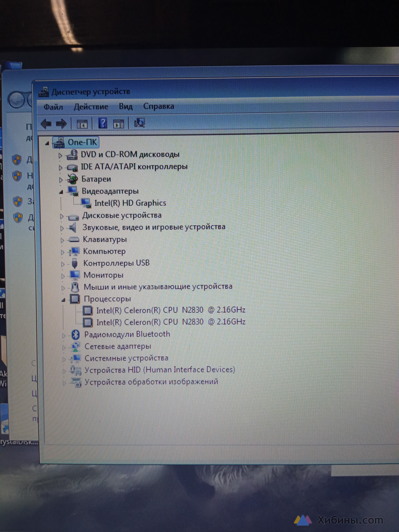Click the Компьютер category icon
399x532 pixels.
(x=74, y=252)
